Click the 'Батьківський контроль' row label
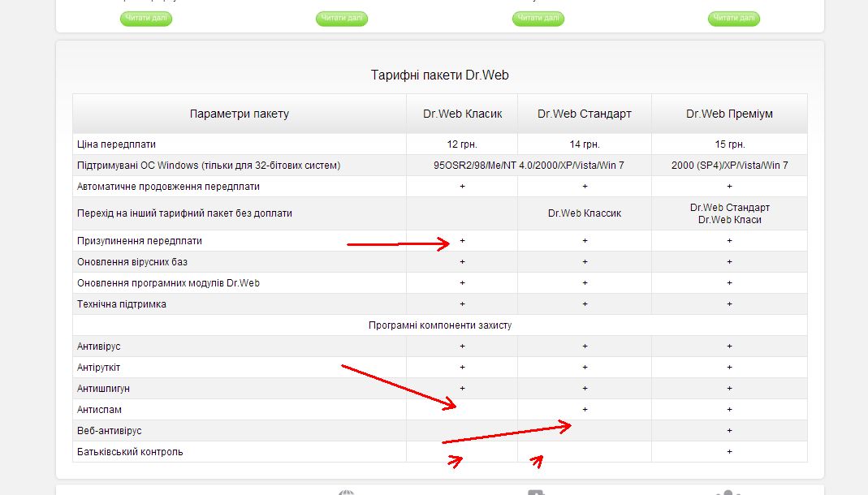Image resolution: width=868 pixels, height=495 pixels. (130, 452)
